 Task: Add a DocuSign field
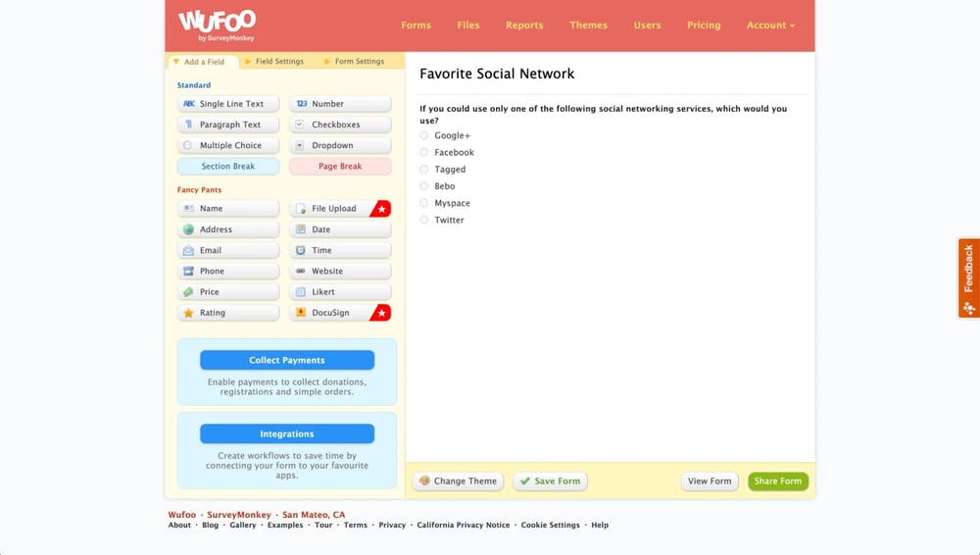331,313
